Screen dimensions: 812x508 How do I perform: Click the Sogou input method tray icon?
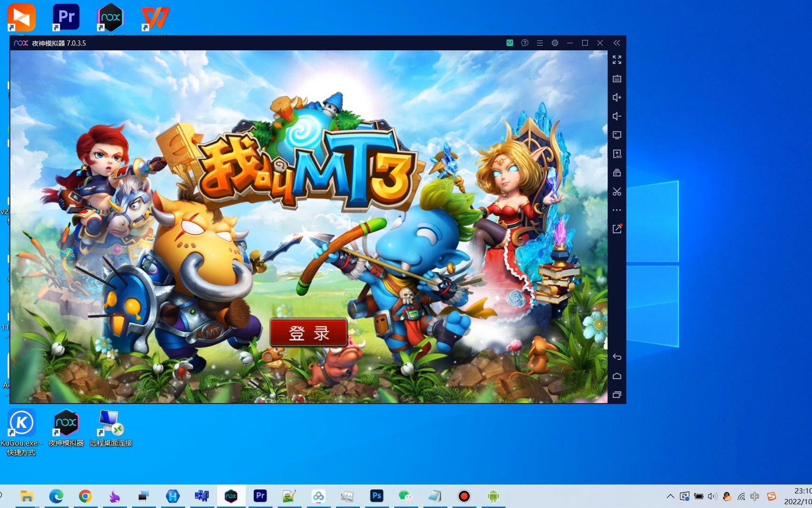click(x=771, y=496)
